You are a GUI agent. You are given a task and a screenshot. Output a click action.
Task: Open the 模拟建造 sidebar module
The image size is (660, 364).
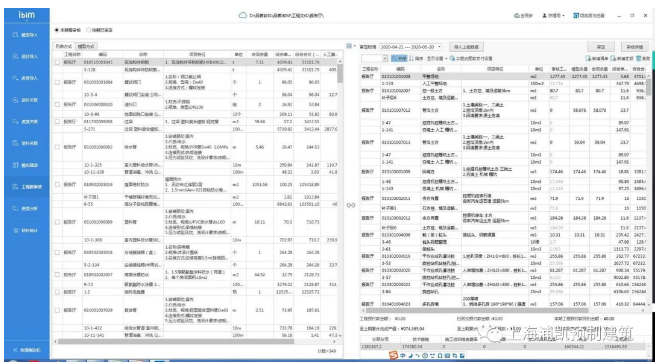(27, 165)
